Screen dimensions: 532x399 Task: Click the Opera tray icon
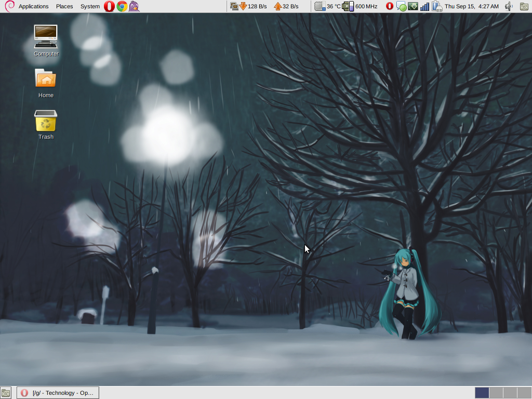(390, 6)
